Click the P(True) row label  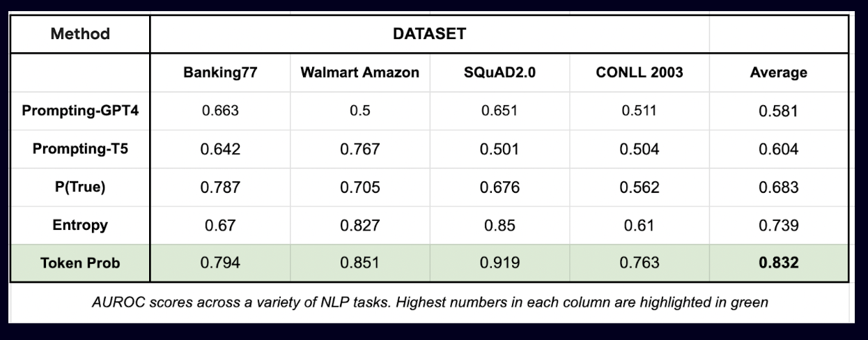79,188
